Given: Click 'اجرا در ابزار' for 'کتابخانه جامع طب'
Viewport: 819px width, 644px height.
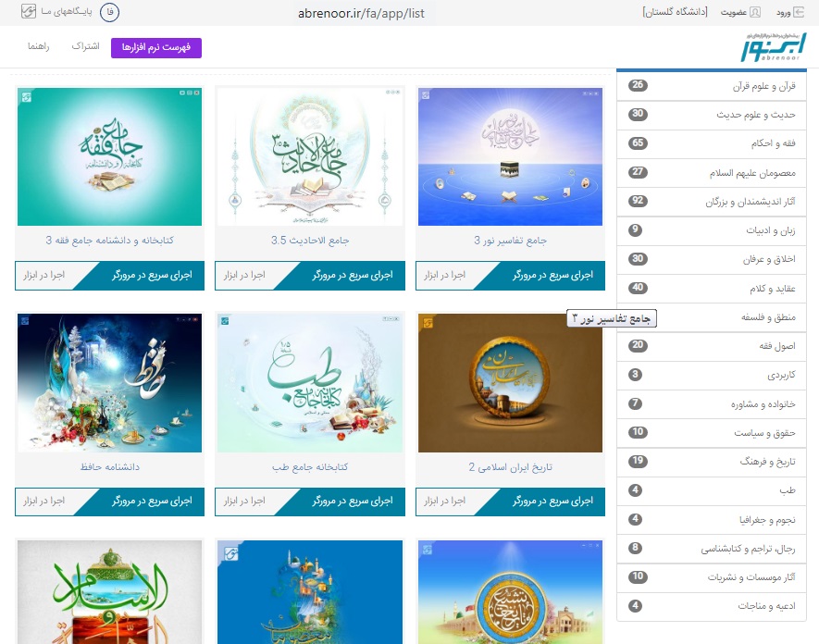Looking at the screenshot, I should pyautogui.click(x=244, y=502).
